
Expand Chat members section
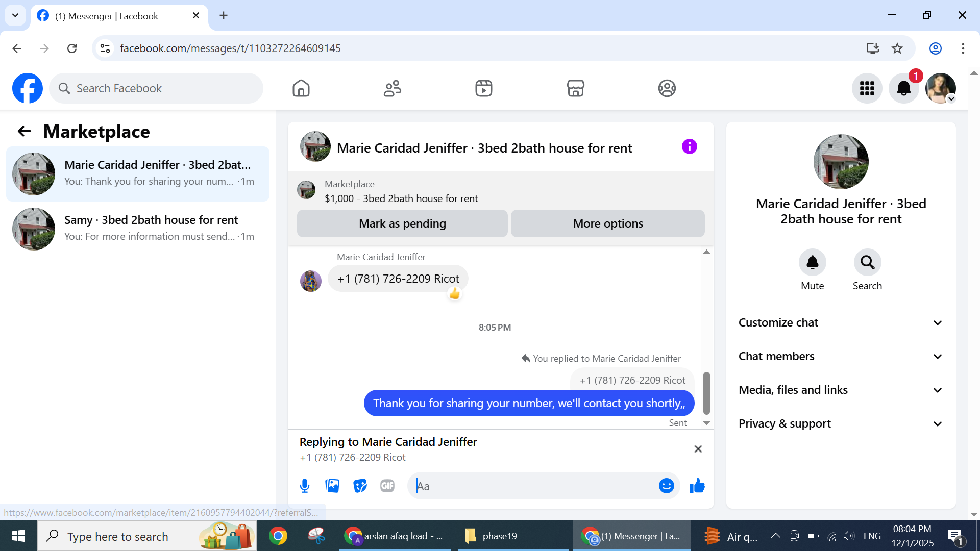pyautogui.click(x=841, y=356)
